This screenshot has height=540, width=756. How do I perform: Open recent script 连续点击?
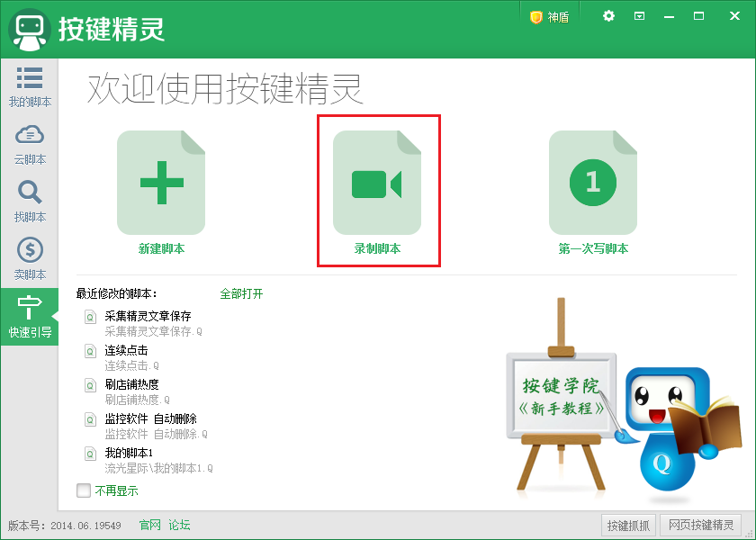(x=126, y=350)
